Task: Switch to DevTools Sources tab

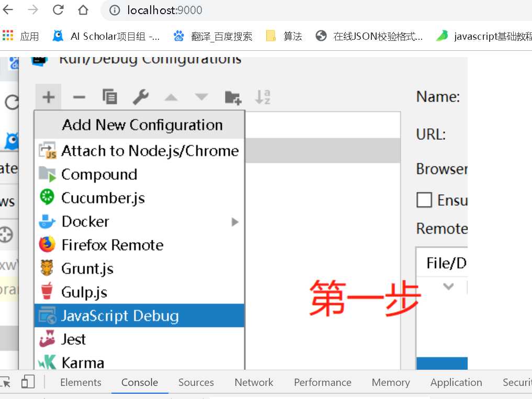Action: [196, 382]
